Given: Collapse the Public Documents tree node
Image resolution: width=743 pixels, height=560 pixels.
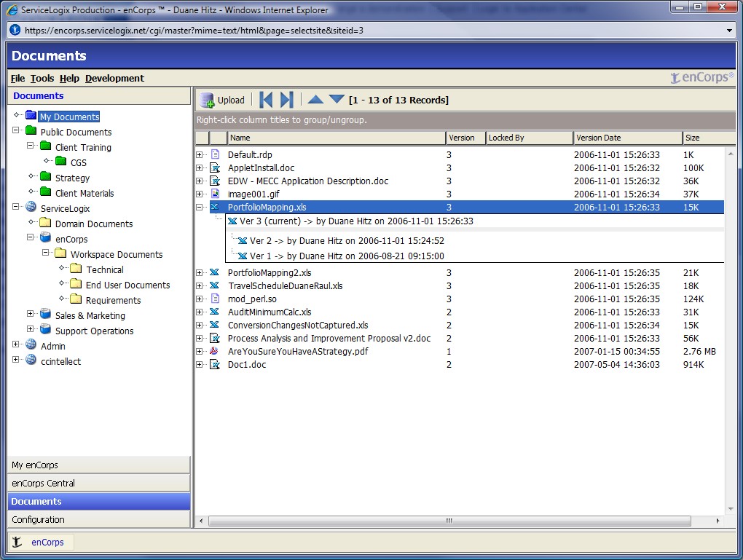Looking at the screenshot, I should (15, 130).
